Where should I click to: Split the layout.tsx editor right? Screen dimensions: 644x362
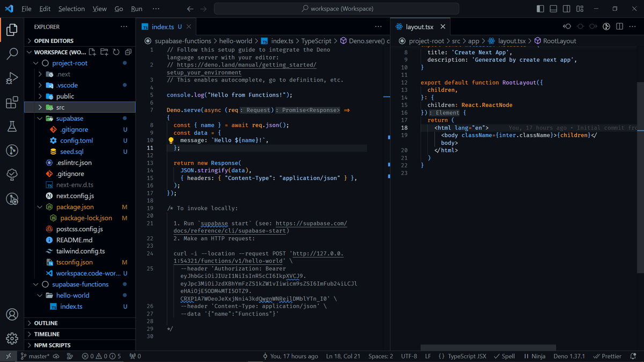click(619, 27)
